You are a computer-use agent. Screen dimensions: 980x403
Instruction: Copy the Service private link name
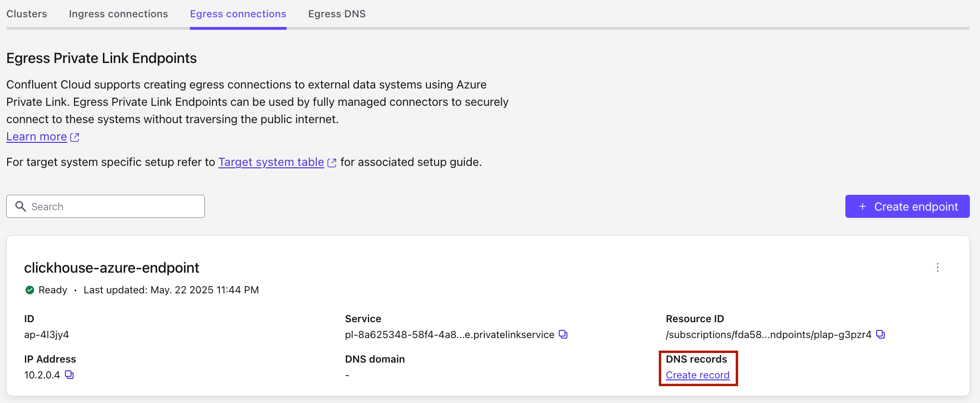[x=563, y=334]
